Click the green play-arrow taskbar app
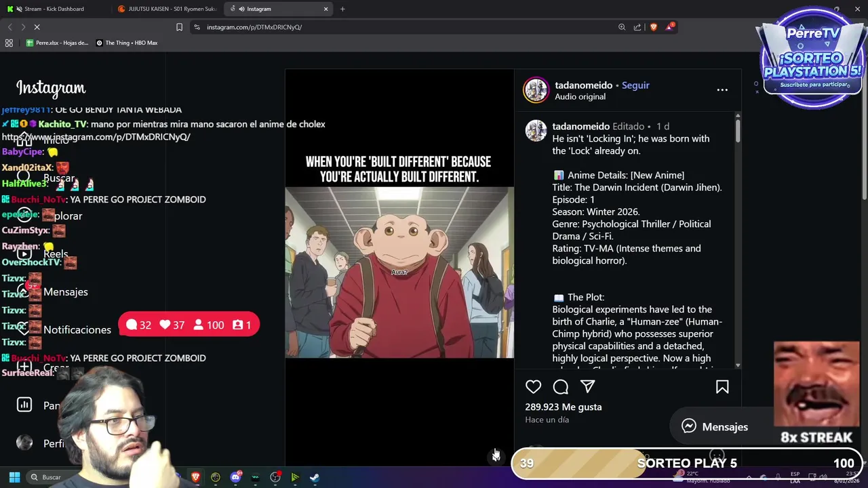The height and width of the screenshot is (488, 868). point(295,477)
